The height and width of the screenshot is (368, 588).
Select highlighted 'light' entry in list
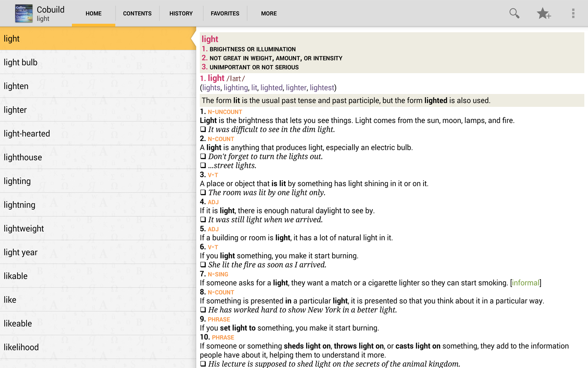12,39
